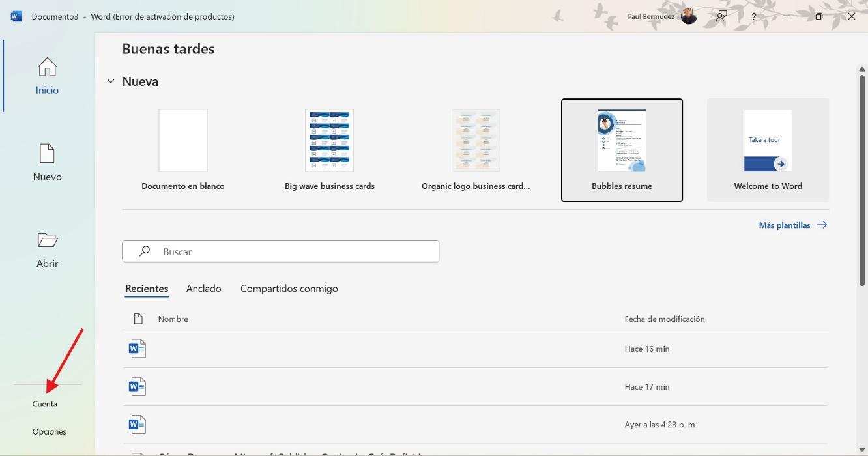Open Help via the question mark icon
The height and width of the screenshot is (456, 868).
754,16
